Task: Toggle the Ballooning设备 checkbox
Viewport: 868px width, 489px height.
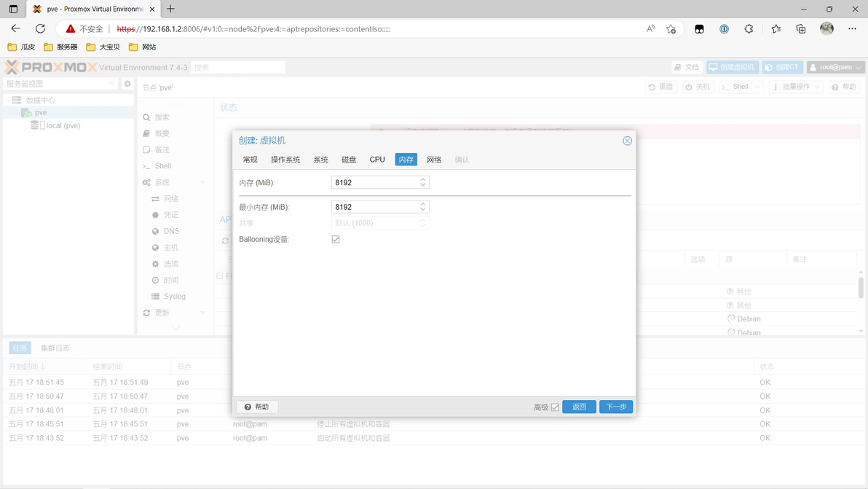Action: click(336, 239)
